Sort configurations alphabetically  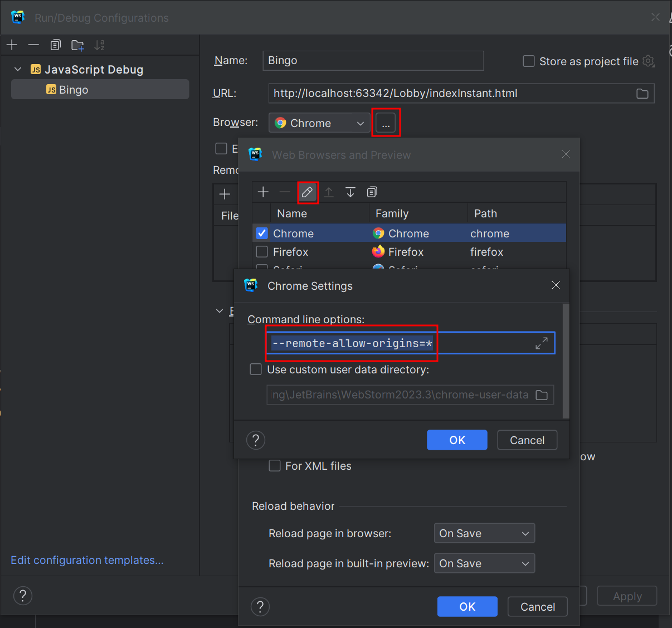point(99,45)
